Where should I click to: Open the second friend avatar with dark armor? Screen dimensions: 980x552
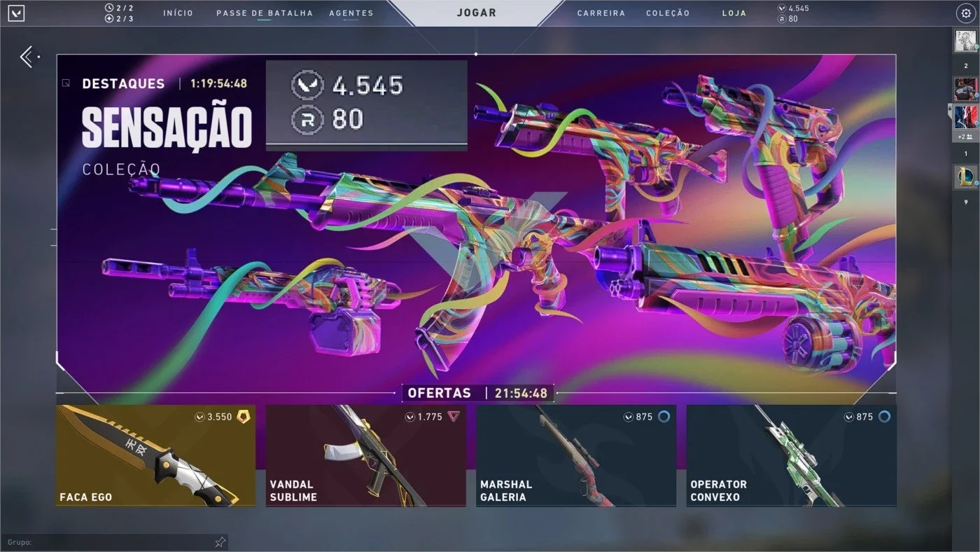966,89
